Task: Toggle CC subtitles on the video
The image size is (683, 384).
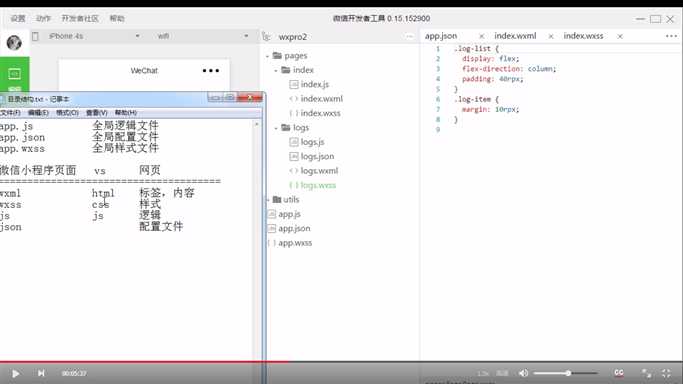Action: [x=619, y=373]
